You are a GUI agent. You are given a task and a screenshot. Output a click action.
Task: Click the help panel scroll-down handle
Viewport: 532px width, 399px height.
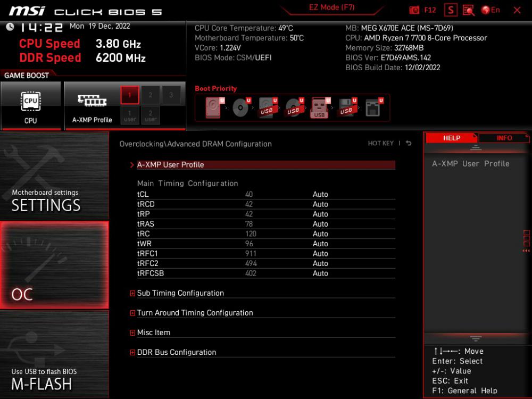475,338
